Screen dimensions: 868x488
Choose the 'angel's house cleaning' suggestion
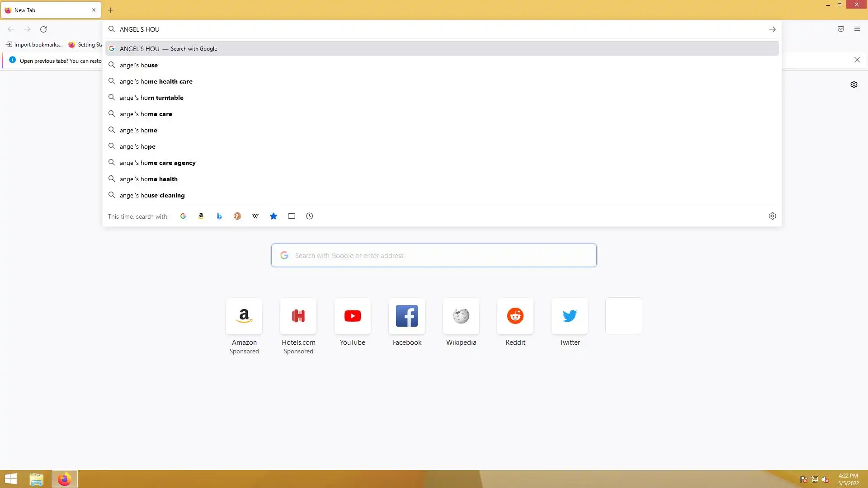[152, 195]
